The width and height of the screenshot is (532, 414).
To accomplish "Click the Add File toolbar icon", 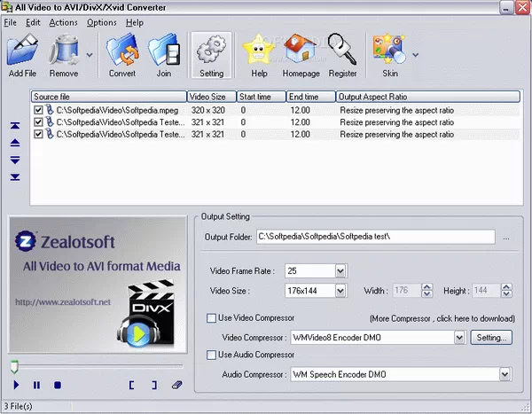I will (x=22, y=51).
